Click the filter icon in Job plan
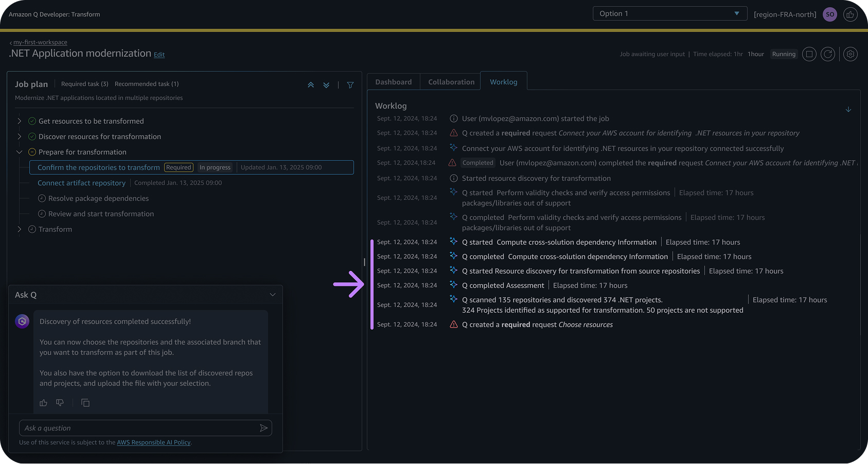Image resolution: width=868 pixels, height=464 pixels. point(350,85)
